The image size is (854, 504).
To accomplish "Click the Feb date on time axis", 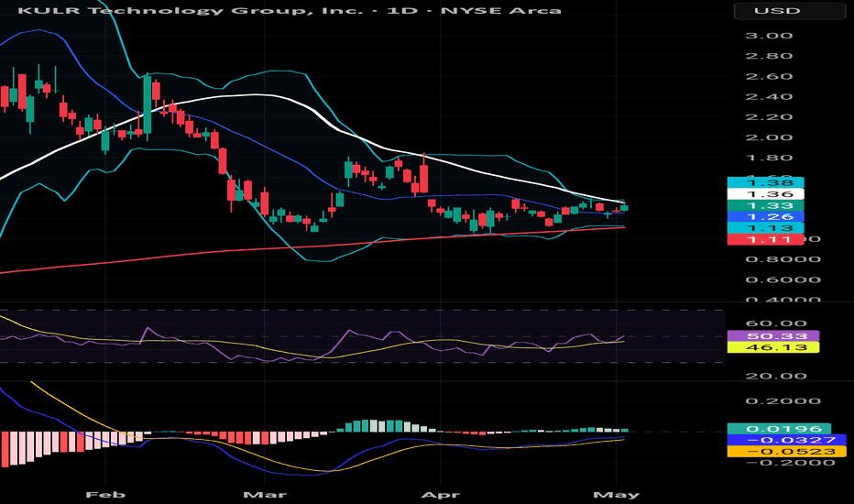I will pyautogui.click(x=105, y=495).
